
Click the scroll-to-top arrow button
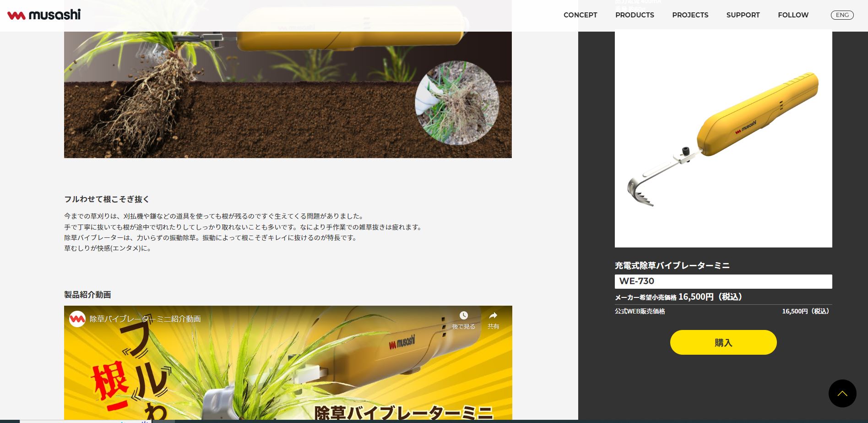tap(842, 393)
